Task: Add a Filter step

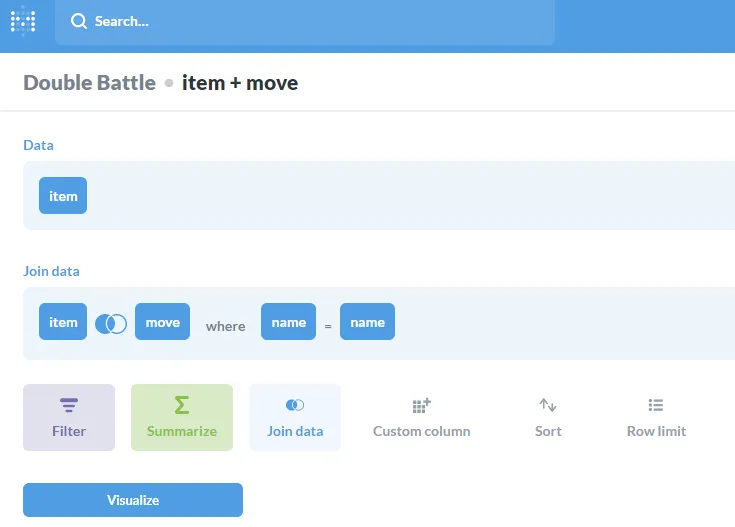Action: click(x=69, y=417)
